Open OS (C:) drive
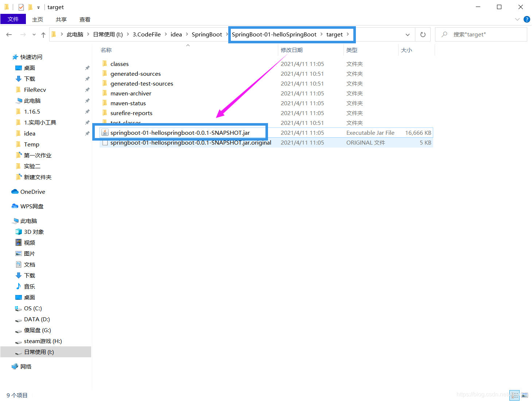The height and width of the screenshot is (401, 532). 33,308
